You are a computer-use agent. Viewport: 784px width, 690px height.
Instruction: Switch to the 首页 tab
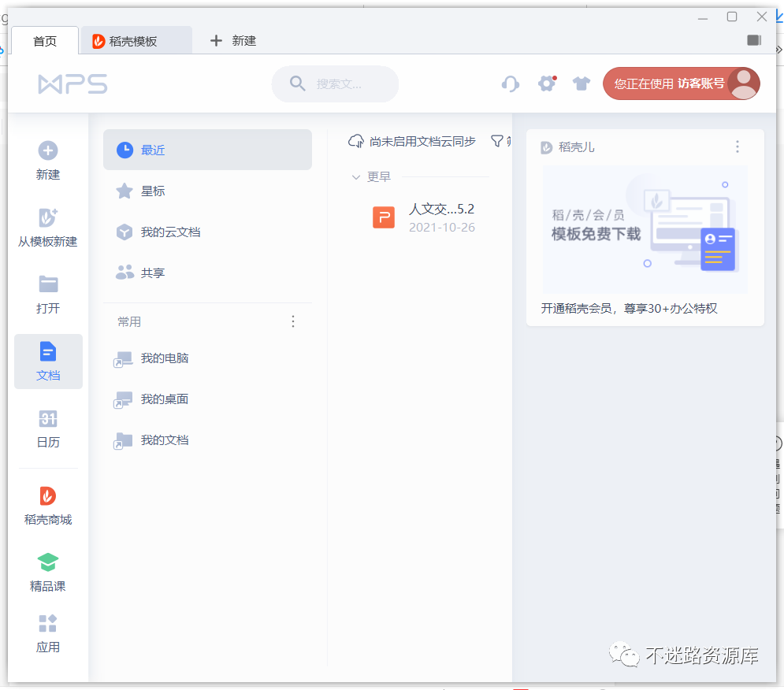coord(44,40)
